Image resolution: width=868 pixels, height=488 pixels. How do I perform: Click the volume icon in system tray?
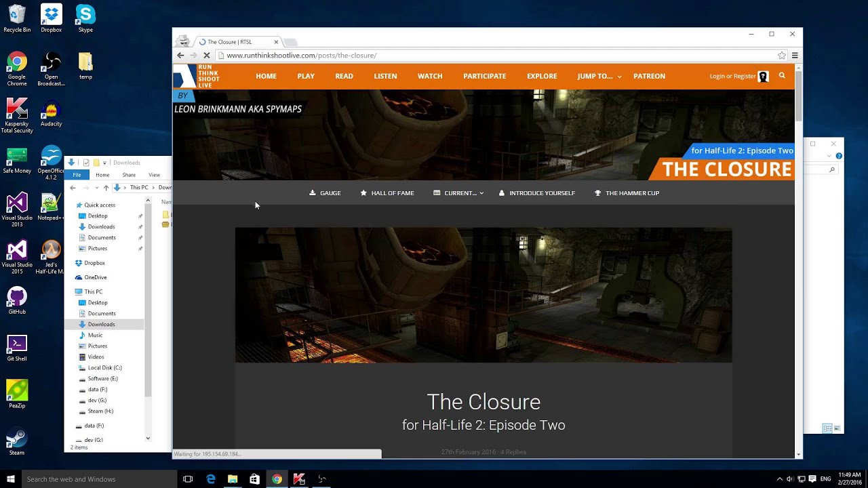pos(790,479)
